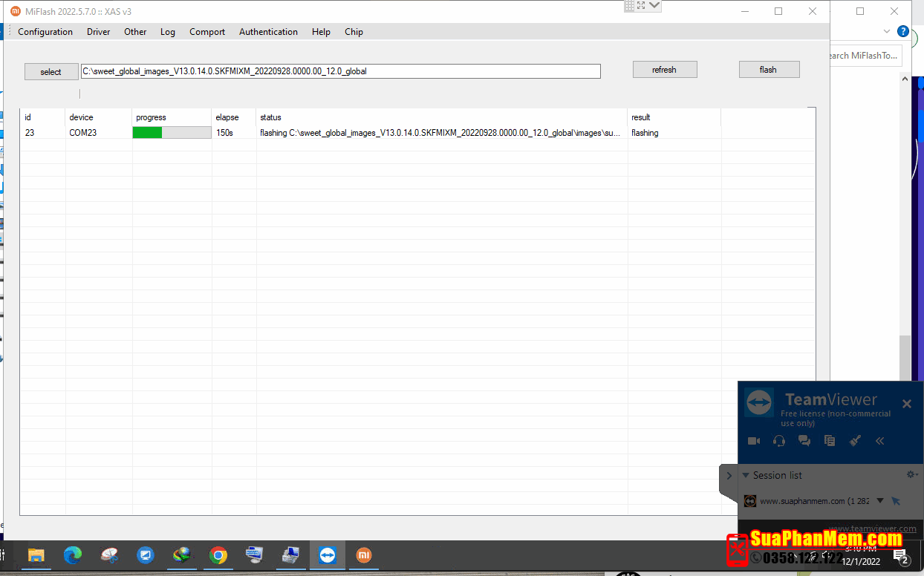Start TeamViewer video call with camera icon

pos(754,441)
